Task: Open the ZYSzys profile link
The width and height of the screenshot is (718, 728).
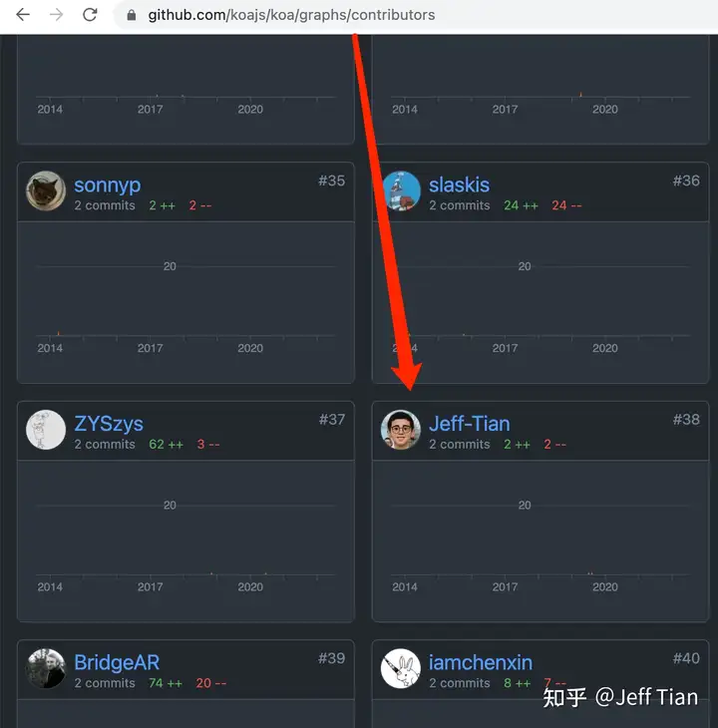Action: click(109, 424)
